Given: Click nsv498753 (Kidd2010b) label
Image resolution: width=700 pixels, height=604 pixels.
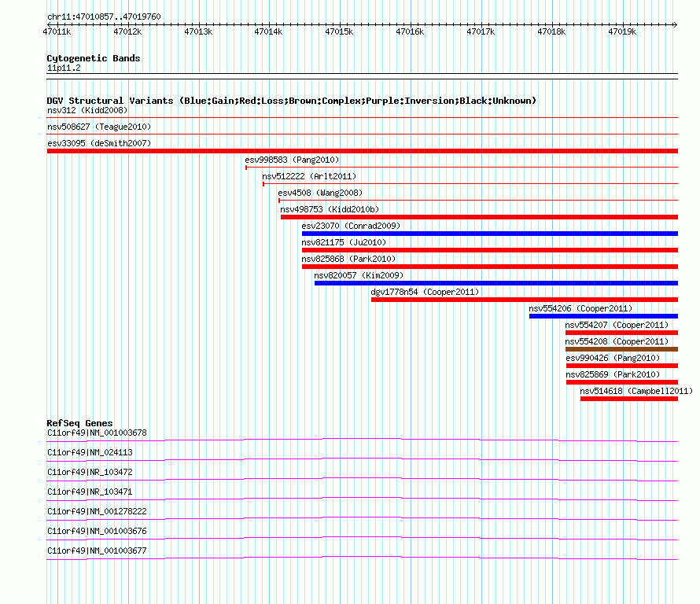Looking at the screenshot, I should (330, 209).
